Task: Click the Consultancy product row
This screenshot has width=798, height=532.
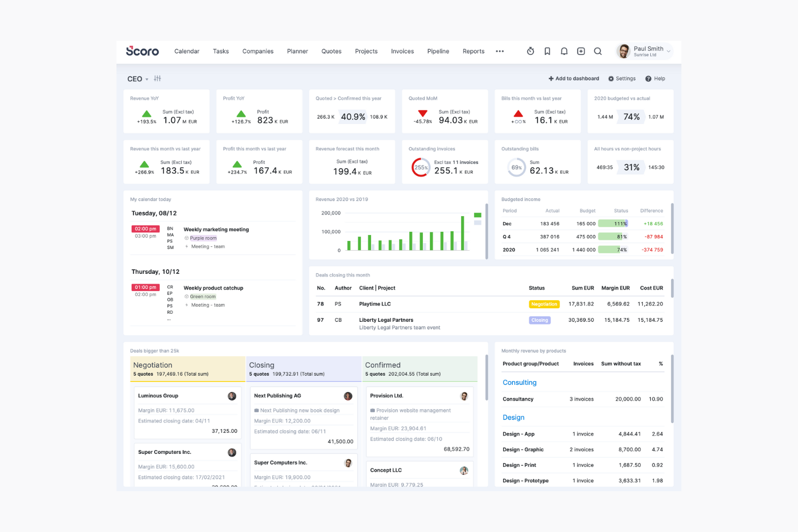Action: tap(583, 399)
